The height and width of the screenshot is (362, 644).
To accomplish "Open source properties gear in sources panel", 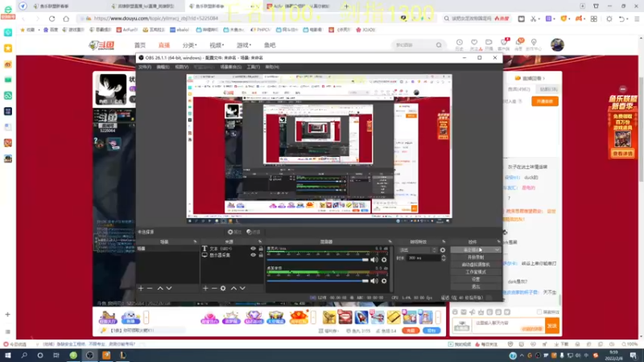I will click(x=223, y=289).
